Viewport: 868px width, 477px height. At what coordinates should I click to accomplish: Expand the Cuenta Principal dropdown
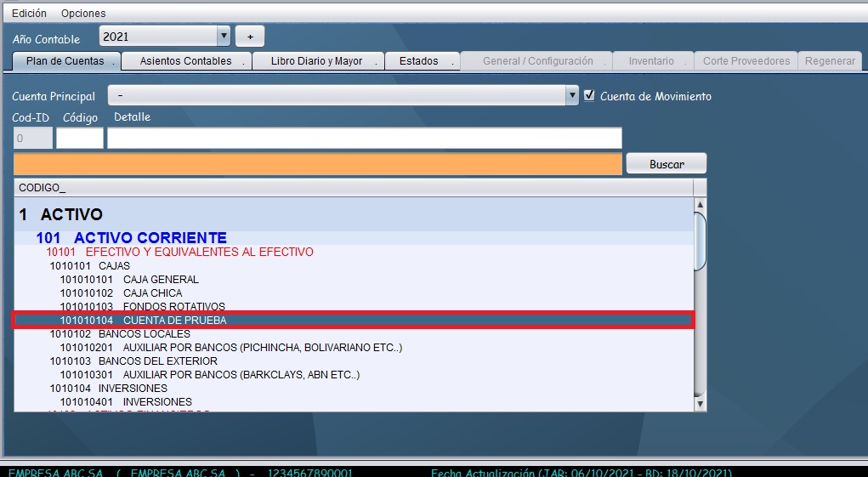(x=572, y=96)
